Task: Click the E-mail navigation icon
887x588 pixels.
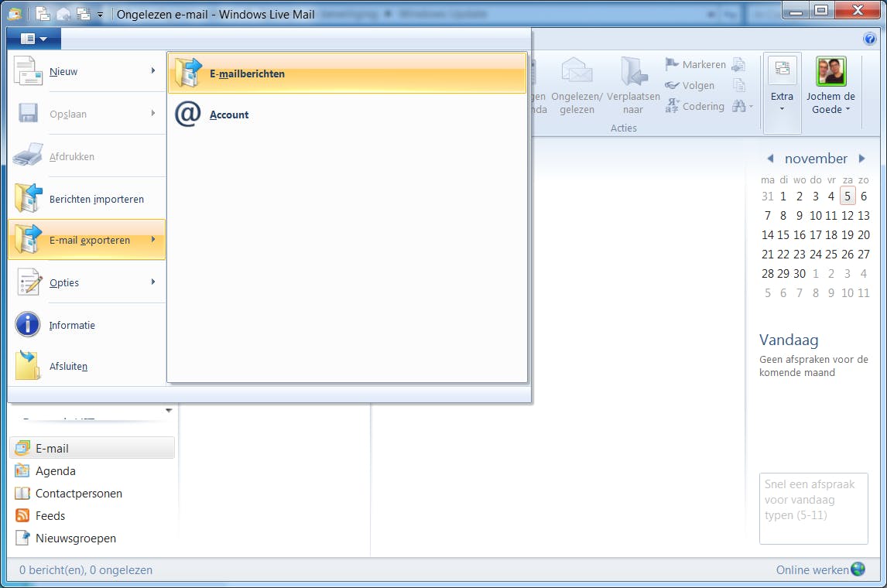Action: [x=22, y=448]
